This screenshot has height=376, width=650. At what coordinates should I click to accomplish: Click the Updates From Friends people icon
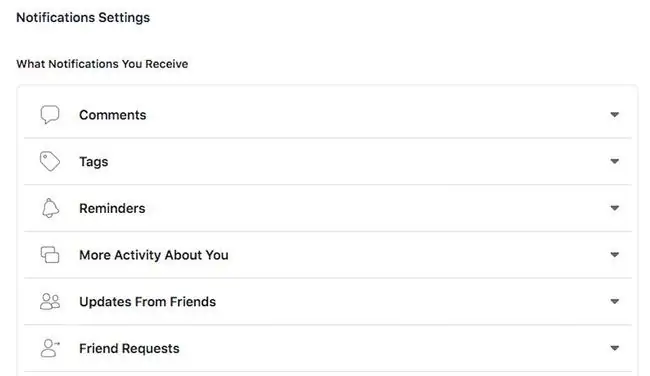pos(50,301)
